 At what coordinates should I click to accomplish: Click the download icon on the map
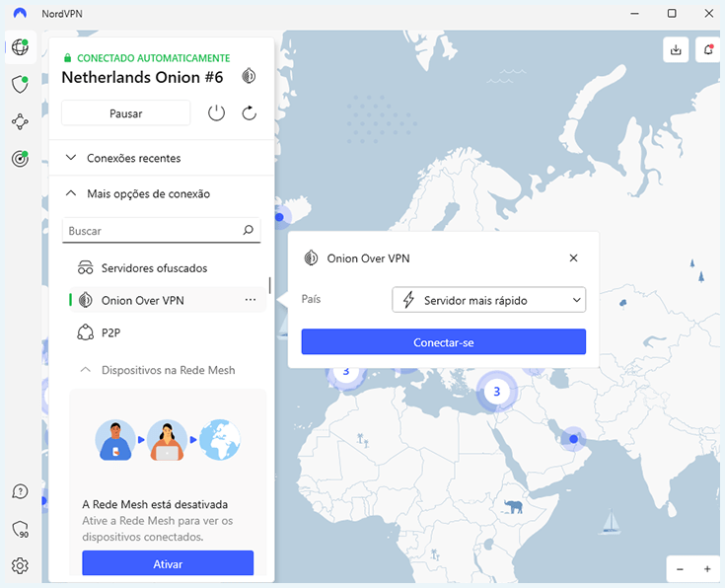pos(676,49)
